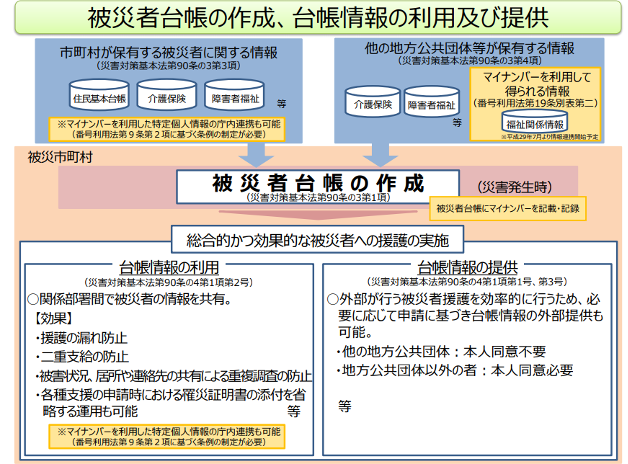Select the 住民基本台帳 database cylinder
The width and height of the screenshot is (628, 464).
[99, 95]
